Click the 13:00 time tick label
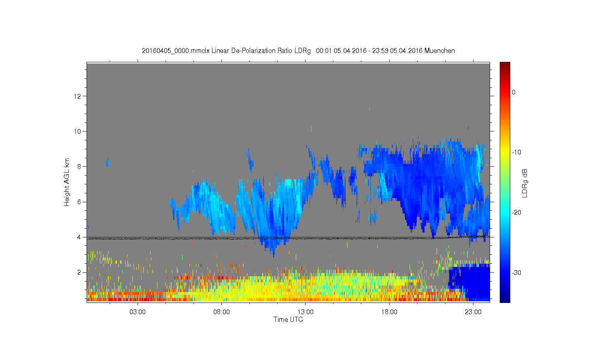The height and width of the screenshot is (364, 607). pos(306,312)
